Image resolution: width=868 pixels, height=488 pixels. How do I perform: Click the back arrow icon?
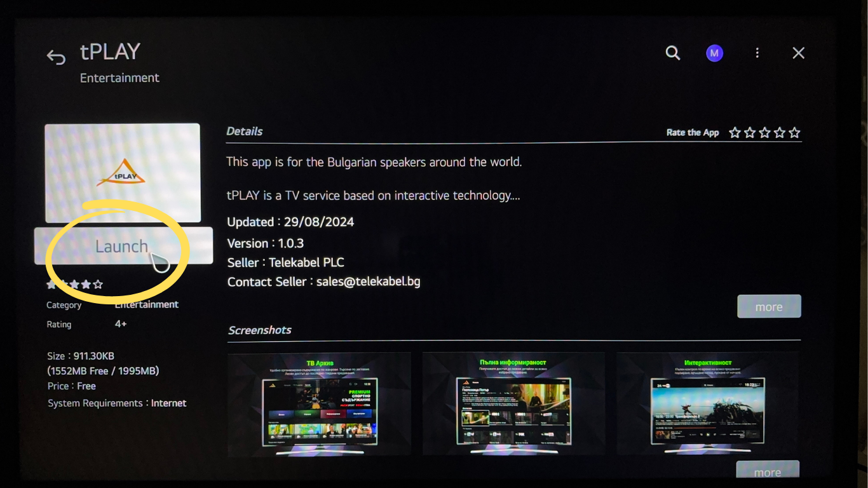[56, 58]
